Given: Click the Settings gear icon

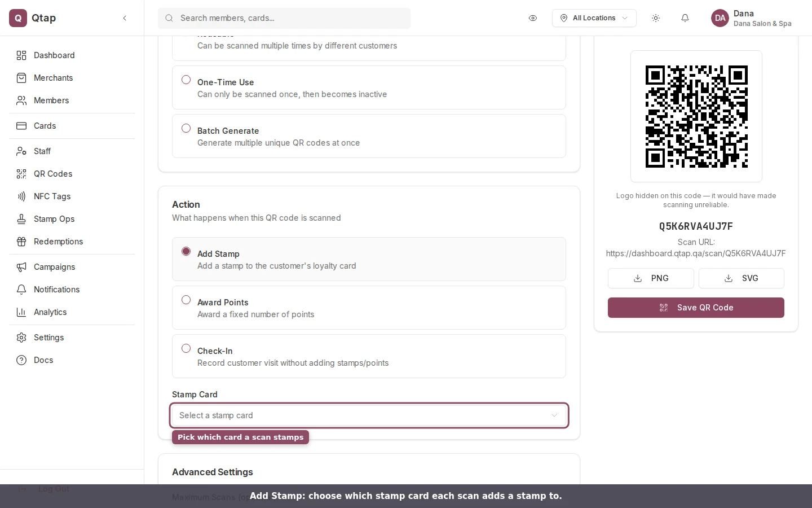Looking at the screenshot, I should click(21, 338).
